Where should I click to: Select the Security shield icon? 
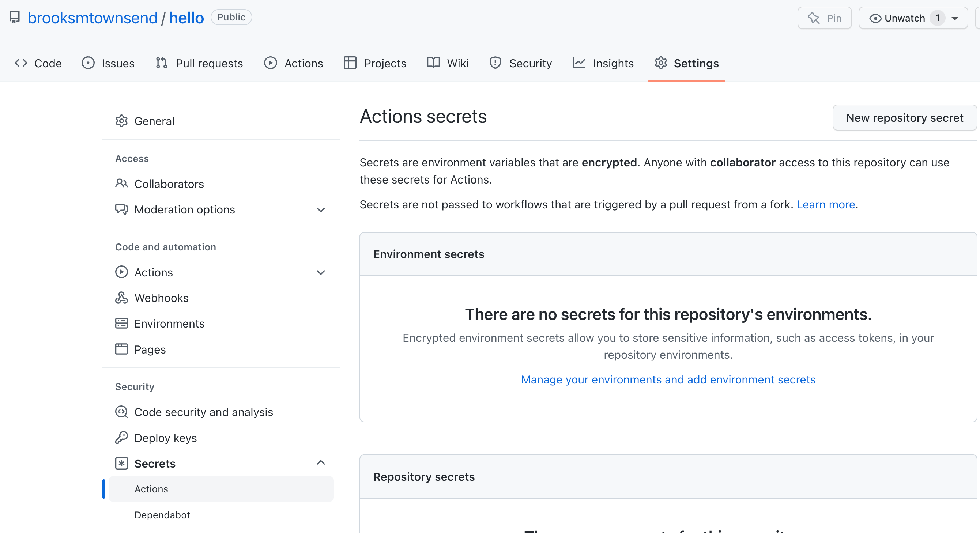click(x=494, y=63)
